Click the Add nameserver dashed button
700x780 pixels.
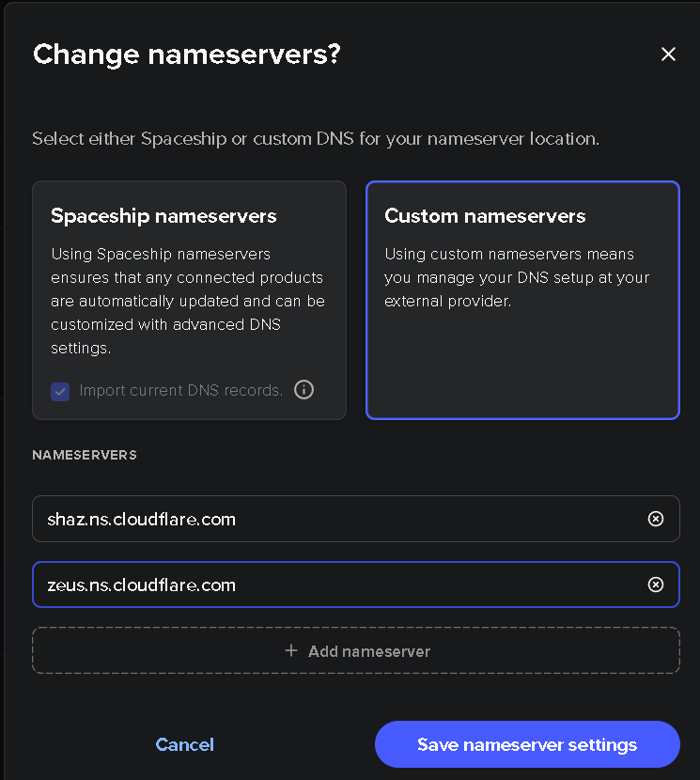(x=356, y=650)
